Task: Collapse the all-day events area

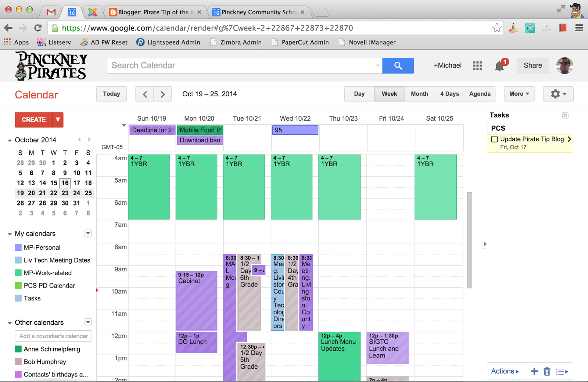Action: (x=124, y=125)
